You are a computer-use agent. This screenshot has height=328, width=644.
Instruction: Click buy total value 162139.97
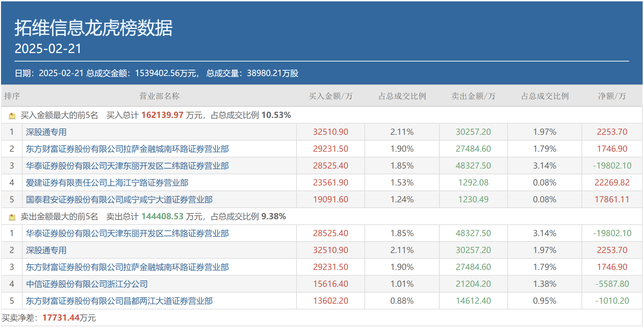(162, 115)
